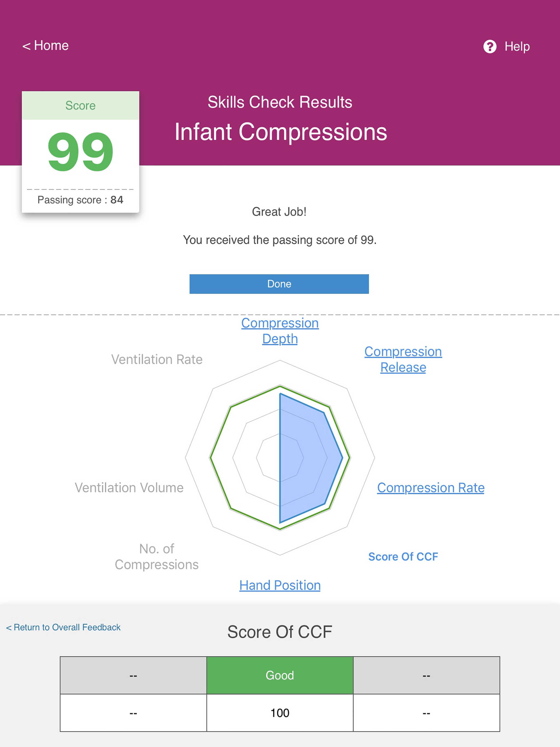Image resolution: width=560 pixels, height=747 pixels.
Task: Click the green score 99 card
Action: [80, 152]
